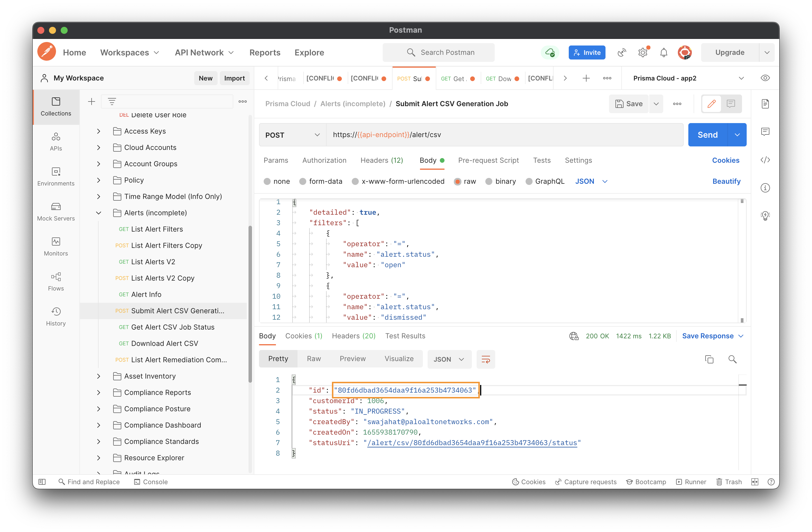This screenshot has width=812, height=532.
Task: Click the Beautify link
Action: [726, 181]
